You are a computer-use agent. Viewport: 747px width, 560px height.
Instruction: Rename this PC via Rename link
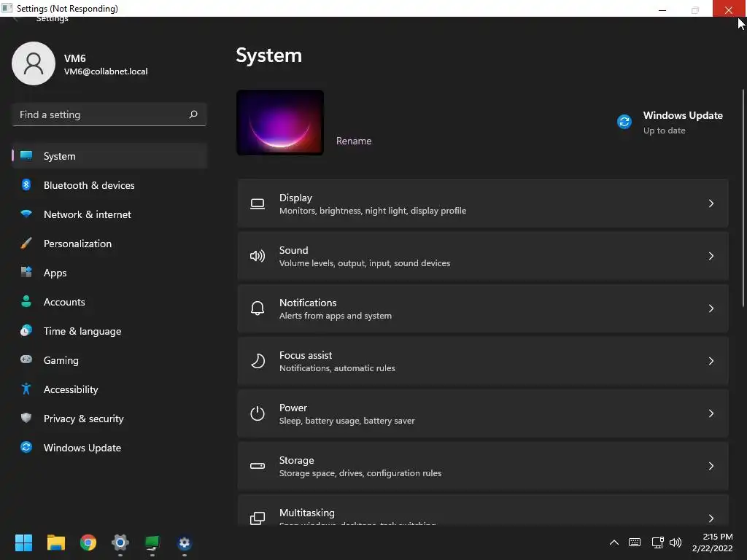354,141
